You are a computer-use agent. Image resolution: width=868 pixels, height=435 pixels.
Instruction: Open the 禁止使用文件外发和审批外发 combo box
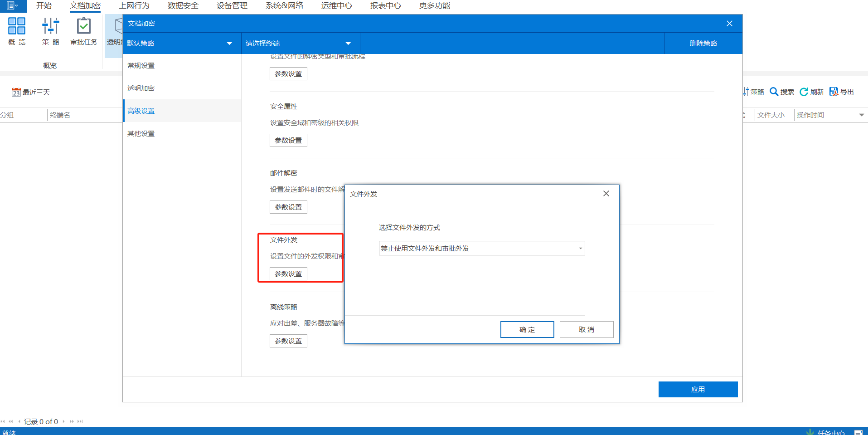482,248
